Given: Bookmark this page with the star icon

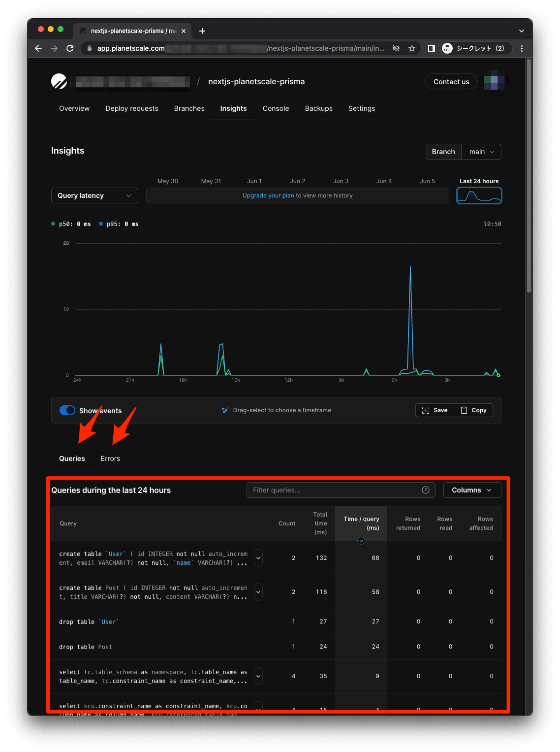Looking at the screenshot, I should point(412,48).
